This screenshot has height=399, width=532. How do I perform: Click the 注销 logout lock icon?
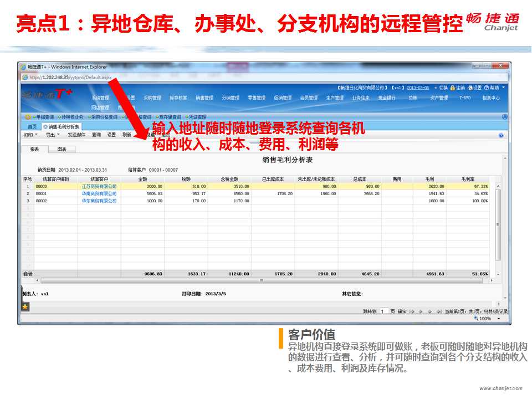453,88
